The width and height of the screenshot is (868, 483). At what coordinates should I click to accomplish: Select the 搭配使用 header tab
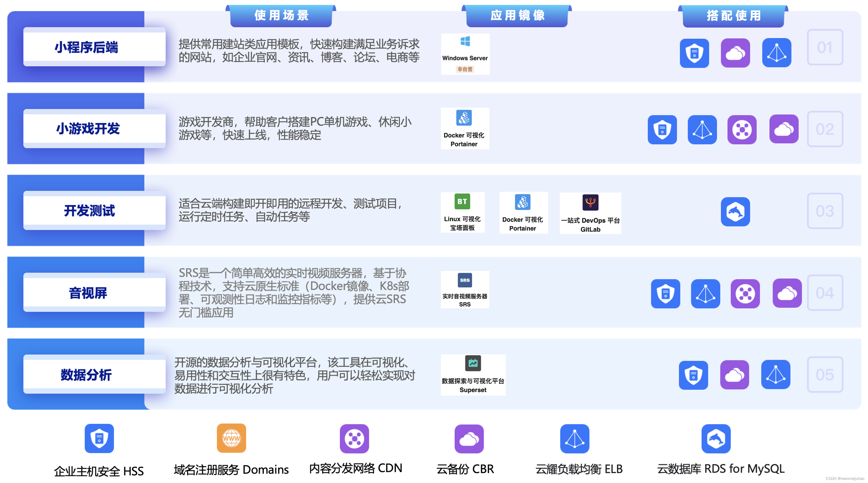[733, 16]
